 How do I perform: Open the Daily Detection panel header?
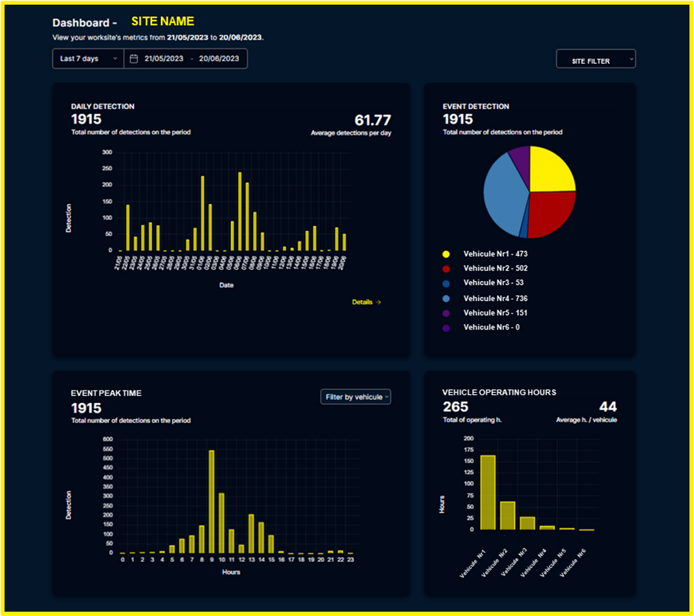click(102, 106)
